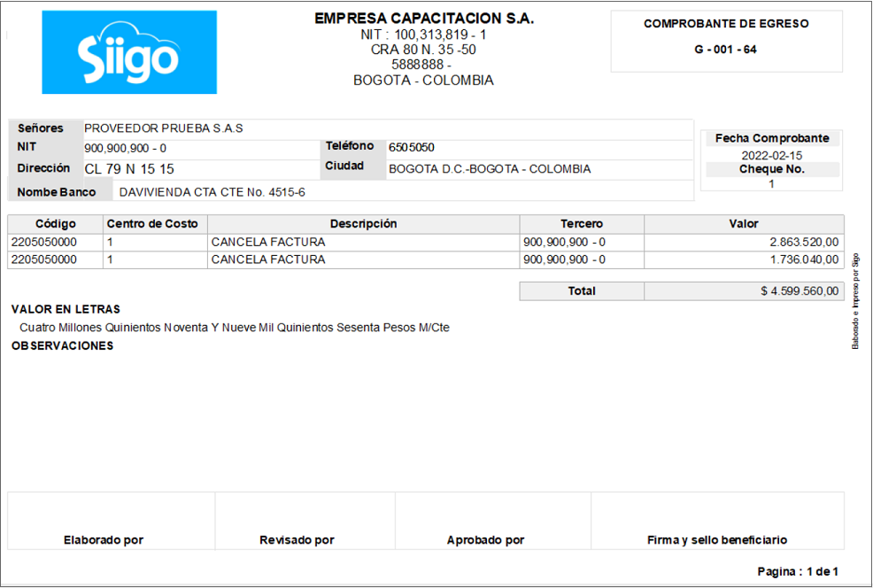The height and width of the screenshot is (588, 873).
Task: Click the NIT value 900,900,900 - 0 under Señores
Action: (x=125, y=148)
